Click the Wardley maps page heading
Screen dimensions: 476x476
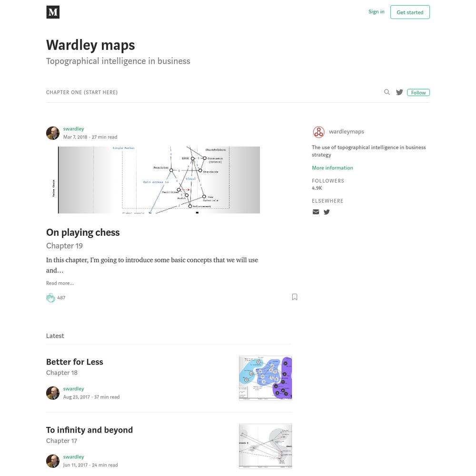coord(90,45)
